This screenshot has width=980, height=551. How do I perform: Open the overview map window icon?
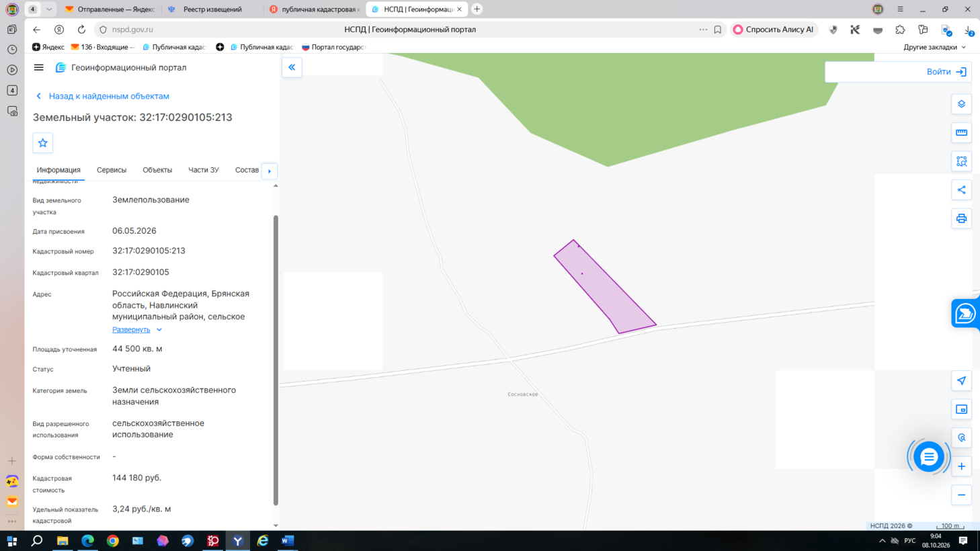pyautogui.click(x=961, y=409)
